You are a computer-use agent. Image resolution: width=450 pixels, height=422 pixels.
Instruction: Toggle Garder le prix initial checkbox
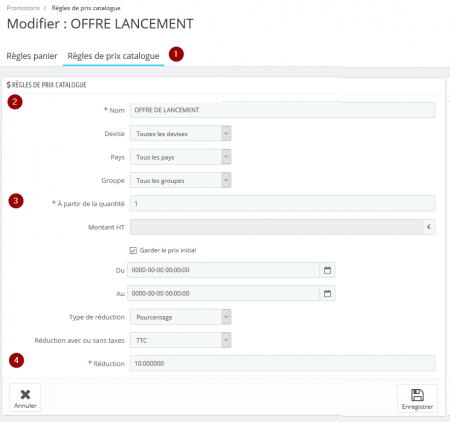pyautogui.click(x=133, y=250)
